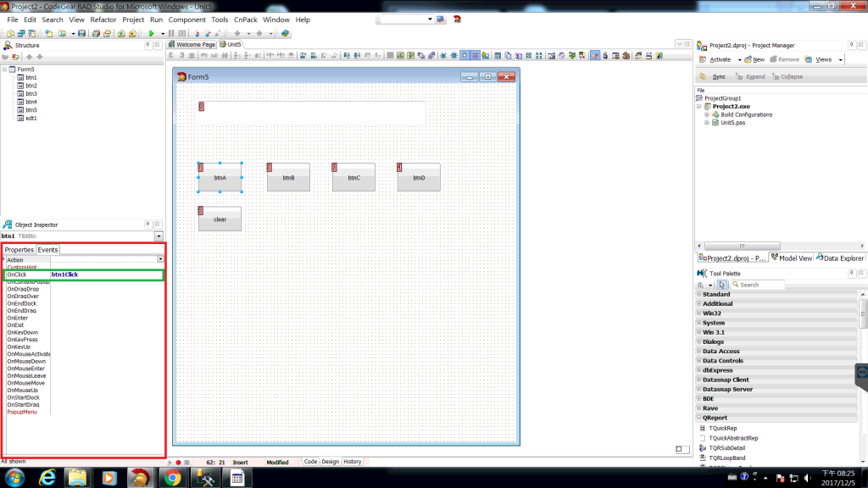Collapse the QReport category in Tool Palette
The width and height of the screenshot is (868, 488).
click(699, 418)
